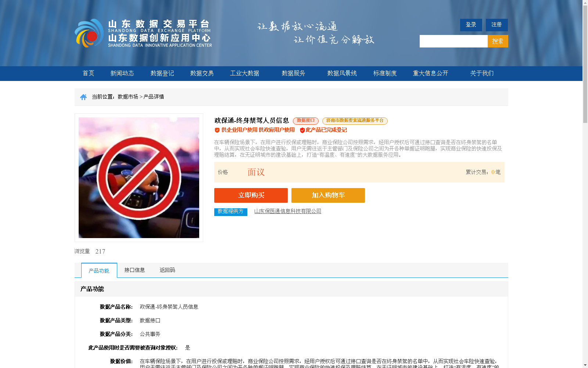Screen dimensions: 588x368
Task: Click the 济南市数据要素流通服务平台 badge
Action: 355,121
